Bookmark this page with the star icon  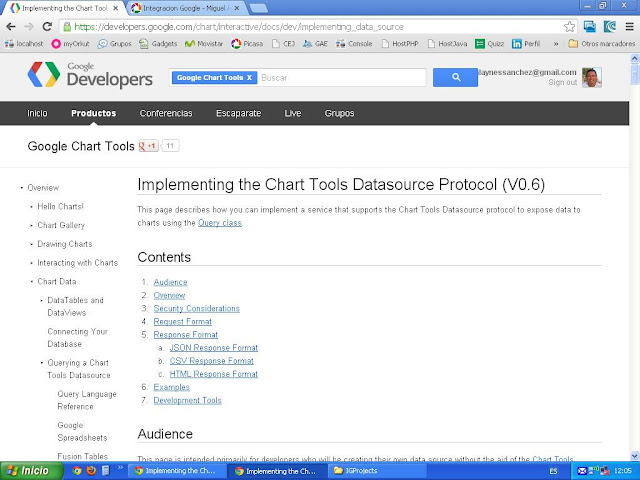tap(569, 27)
